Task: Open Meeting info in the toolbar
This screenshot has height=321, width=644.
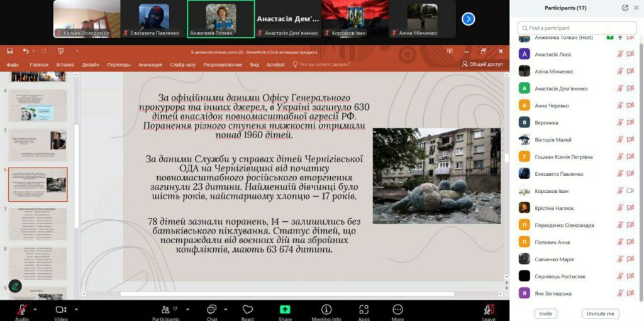Action: 326,309
